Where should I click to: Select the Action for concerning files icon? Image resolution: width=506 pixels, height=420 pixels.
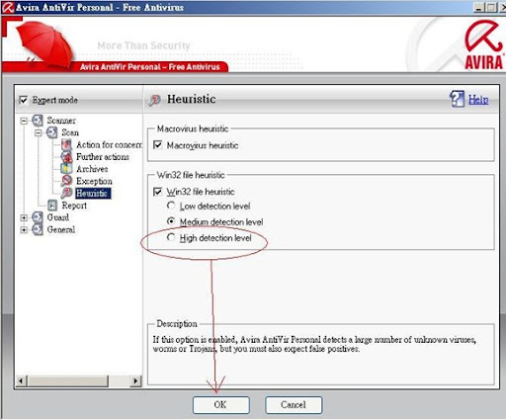click(x=66, y=144)
